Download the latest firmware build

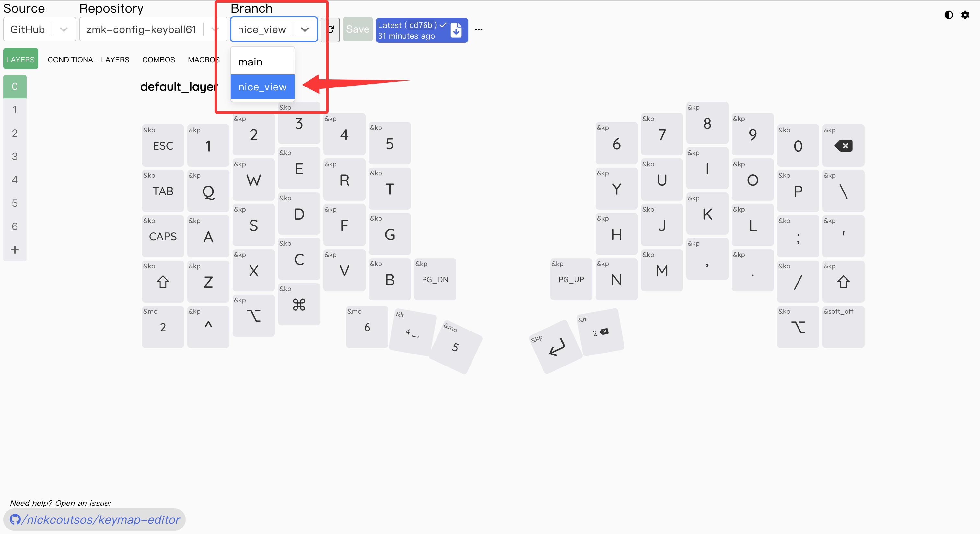[x=456, y=30]
